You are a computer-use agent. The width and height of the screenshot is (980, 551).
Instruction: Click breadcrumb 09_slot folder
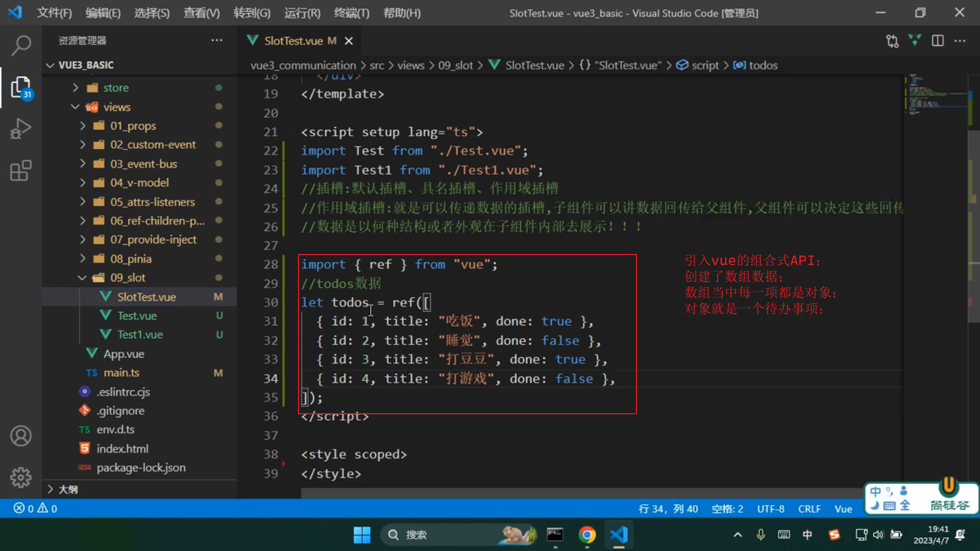(455, 65)
